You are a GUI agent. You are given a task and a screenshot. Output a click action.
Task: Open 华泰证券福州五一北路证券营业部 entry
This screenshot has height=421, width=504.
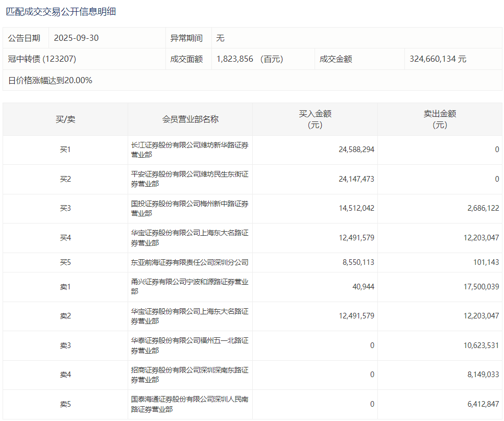[x=190, y=345]
